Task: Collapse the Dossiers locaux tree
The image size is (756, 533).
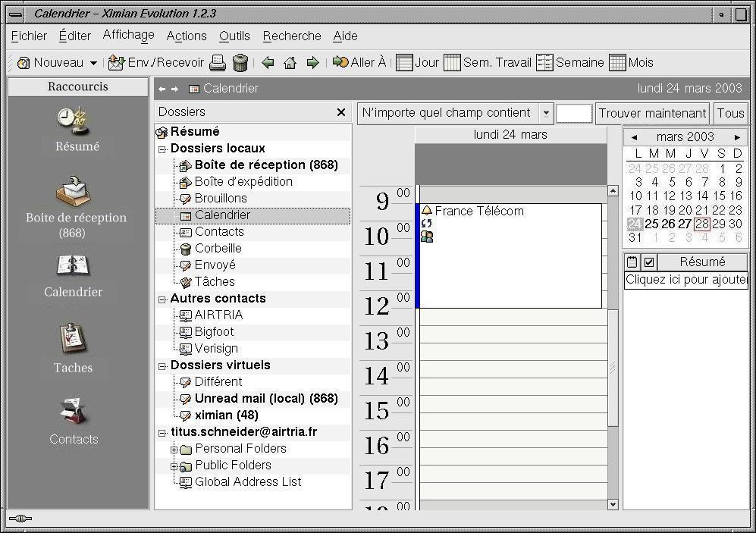Action: pos(162,149)
